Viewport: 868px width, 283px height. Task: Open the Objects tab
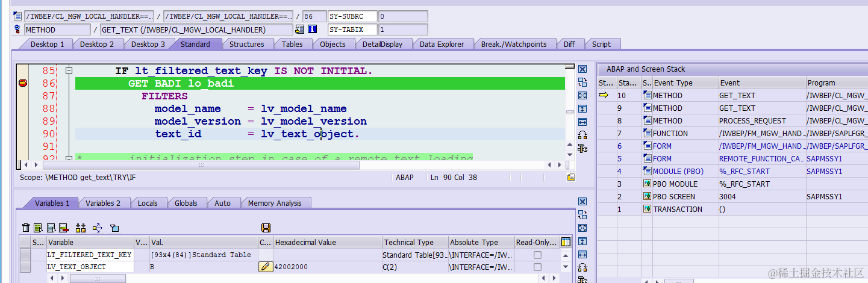(333, 44)
